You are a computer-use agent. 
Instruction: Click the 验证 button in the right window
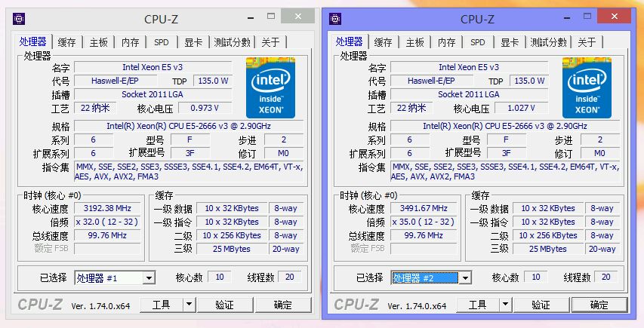point(541,305)
